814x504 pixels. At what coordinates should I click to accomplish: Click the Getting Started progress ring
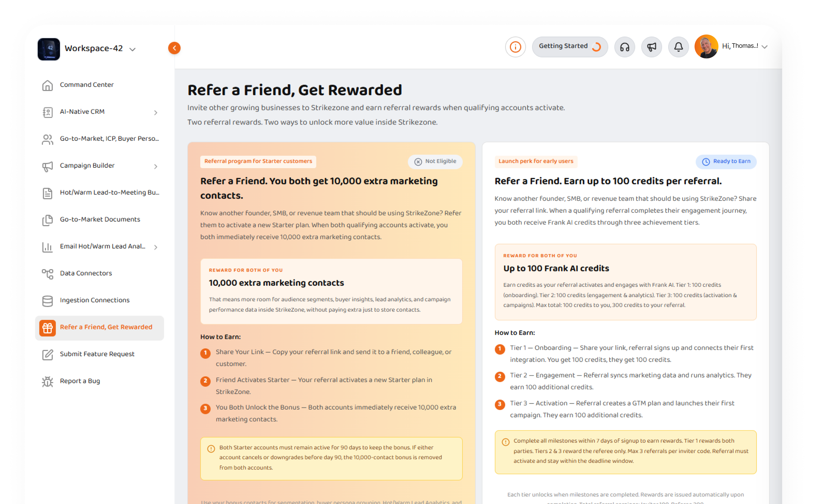click(596, 47)
